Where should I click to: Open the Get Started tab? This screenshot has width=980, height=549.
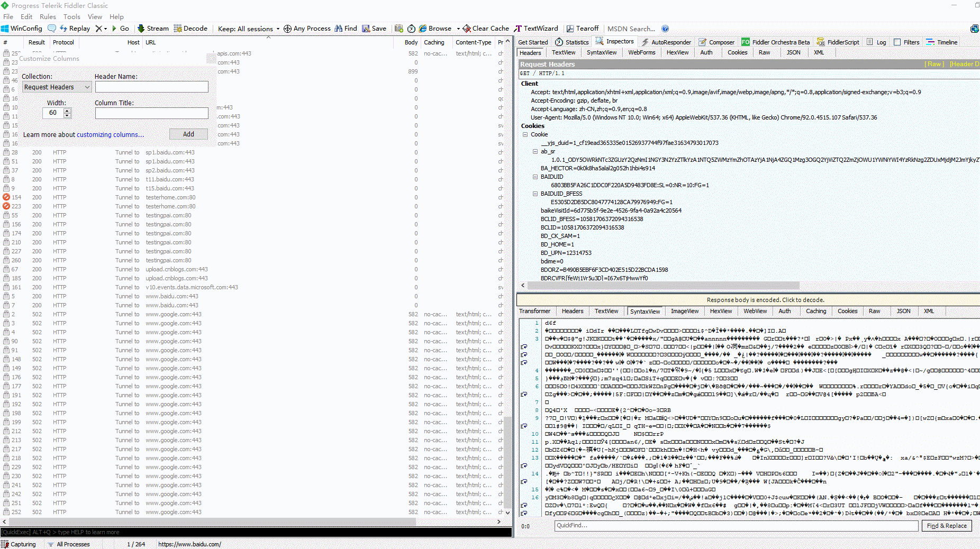[x=533, y=42]
